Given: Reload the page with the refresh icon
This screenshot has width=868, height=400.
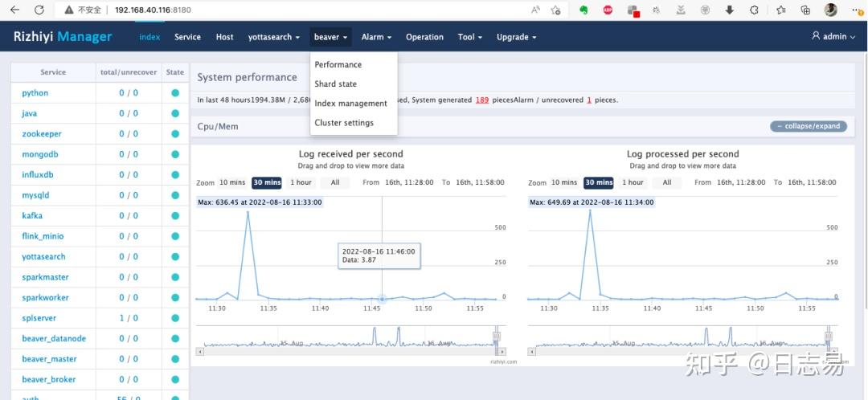Looking at the screenshot, I should (x=39, y=10).
